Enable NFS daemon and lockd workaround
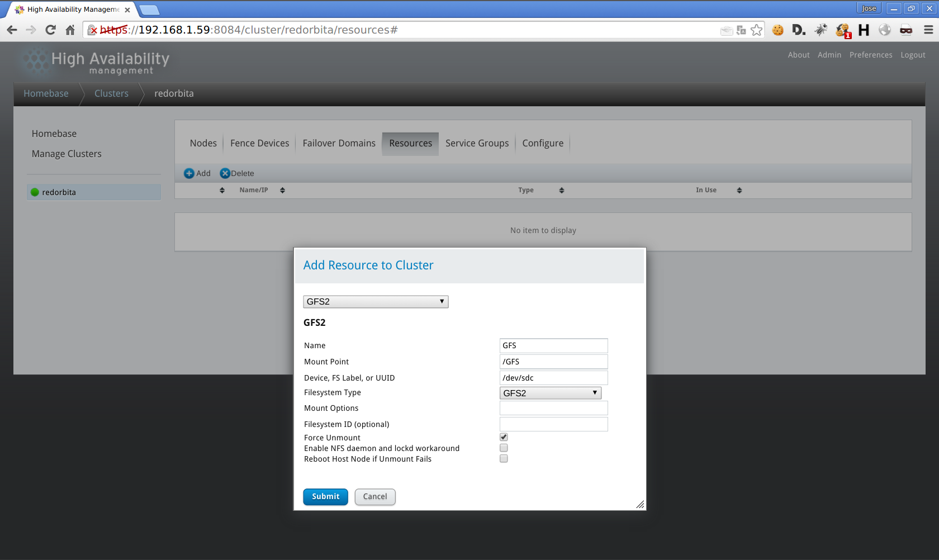The image size is (939, 560). coord(504,448)
